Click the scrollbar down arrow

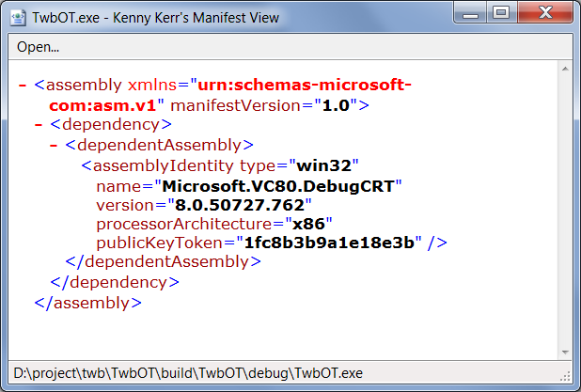pyautogui.click(x=565, y=352)
